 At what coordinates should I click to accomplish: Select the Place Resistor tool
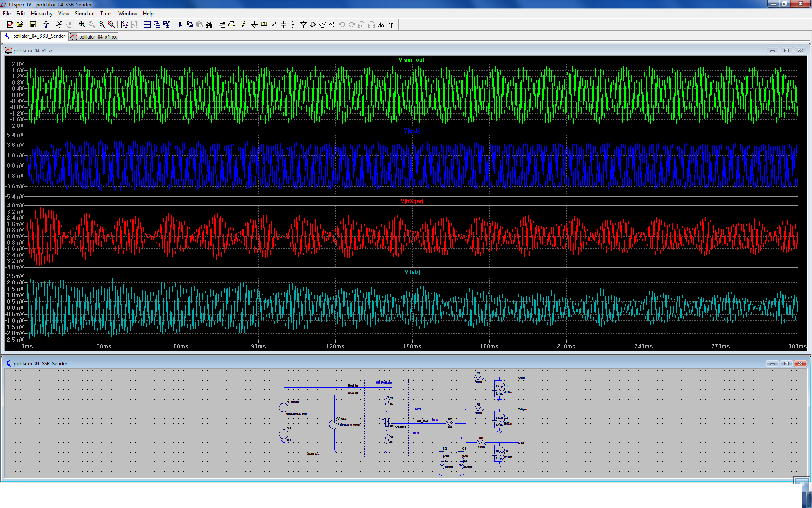(x=274, y=25)
